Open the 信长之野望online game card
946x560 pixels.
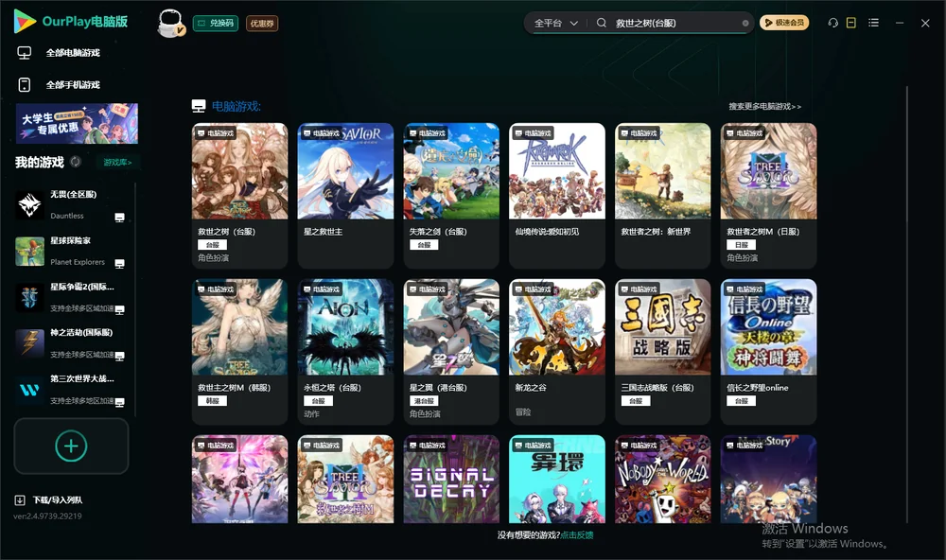768,352
